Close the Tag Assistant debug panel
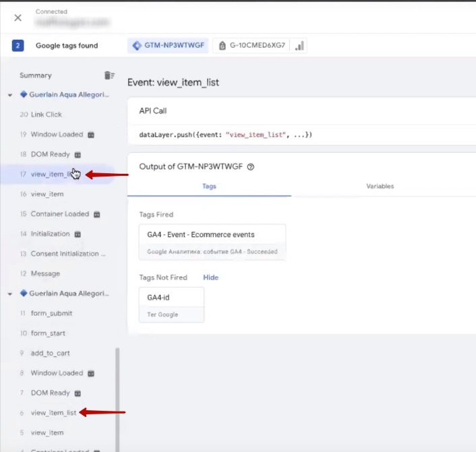476x452 pixels. pyautogui.click(x=18, y=18)
